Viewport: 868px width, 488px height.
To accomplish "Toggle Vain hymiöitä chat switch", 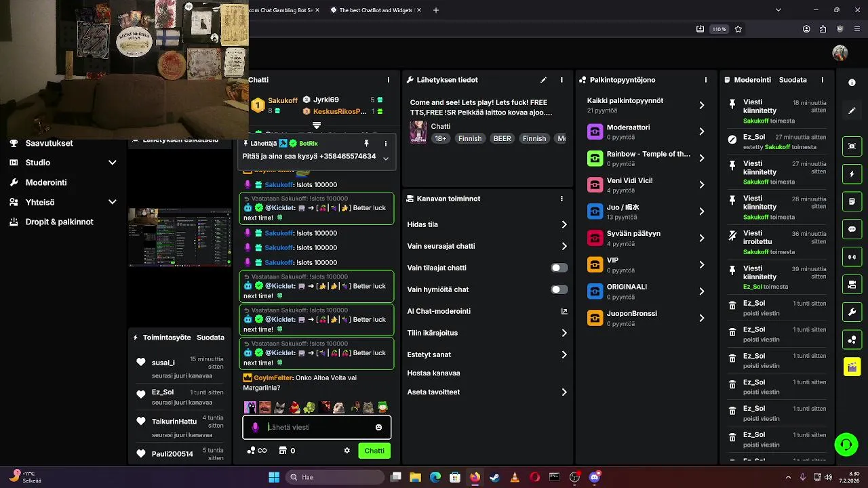I will tap(559, 289).
